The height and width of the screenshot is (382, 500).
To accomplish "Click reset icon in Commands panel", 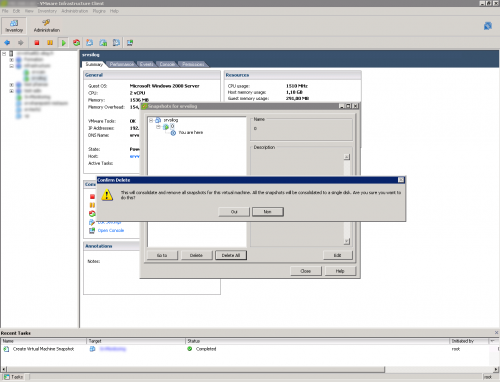I will click(x=92, y=213).
